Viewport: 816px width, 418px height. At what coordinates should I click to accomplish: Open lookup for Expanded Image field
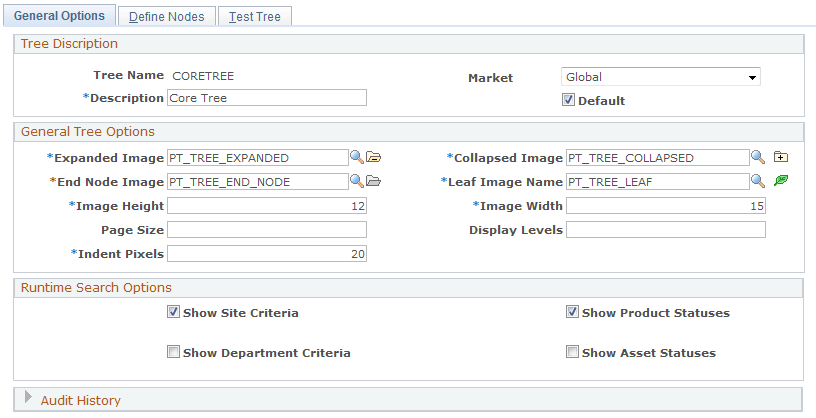(x=356, y=157)
